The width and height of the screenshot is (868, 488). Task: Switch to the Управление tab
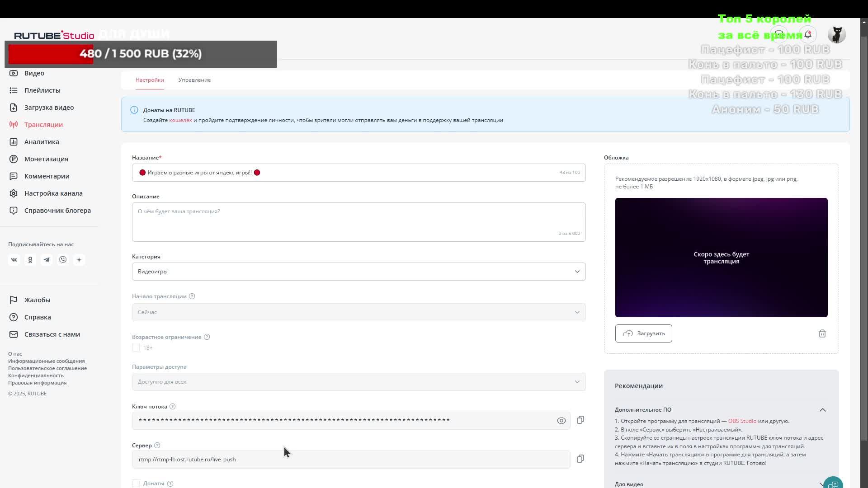[194, 80]
